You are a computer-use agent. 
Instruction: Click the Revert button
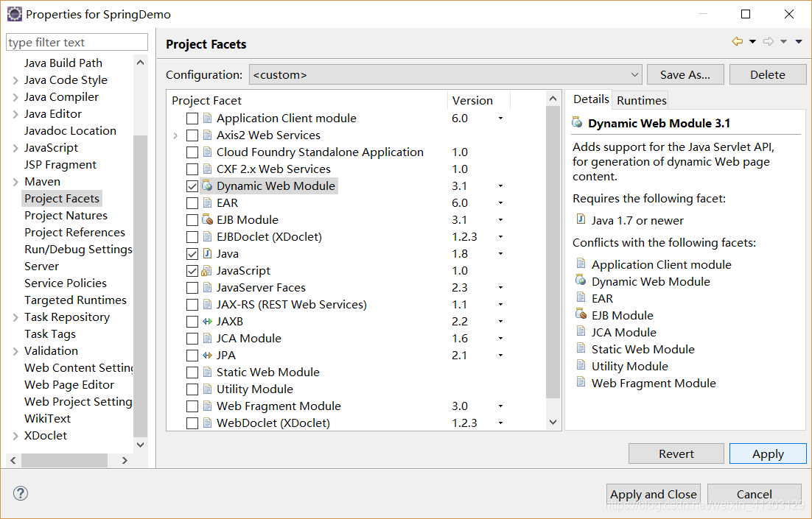click(676, 453)
